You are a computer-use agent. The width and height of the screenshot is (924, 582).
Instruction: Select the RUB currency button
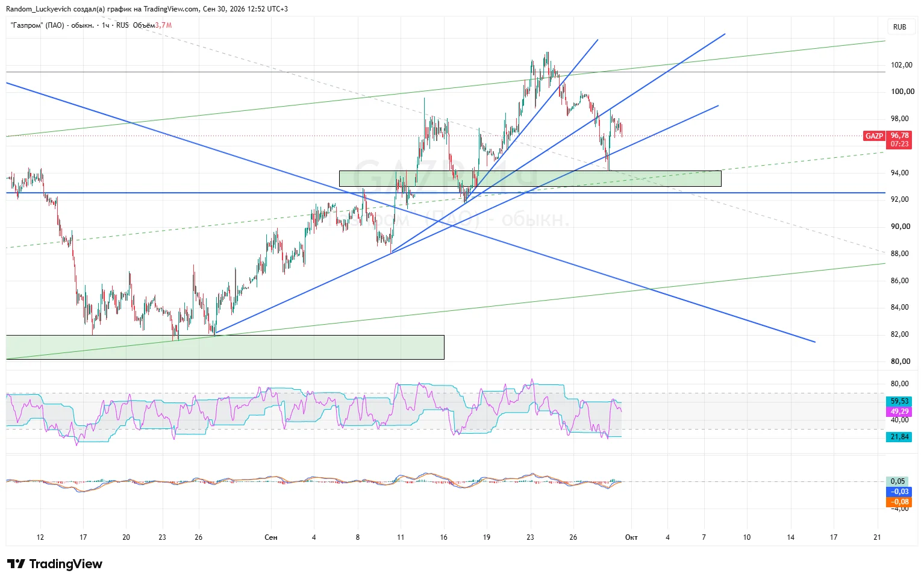pyautogui.click(x=899, y=27)
